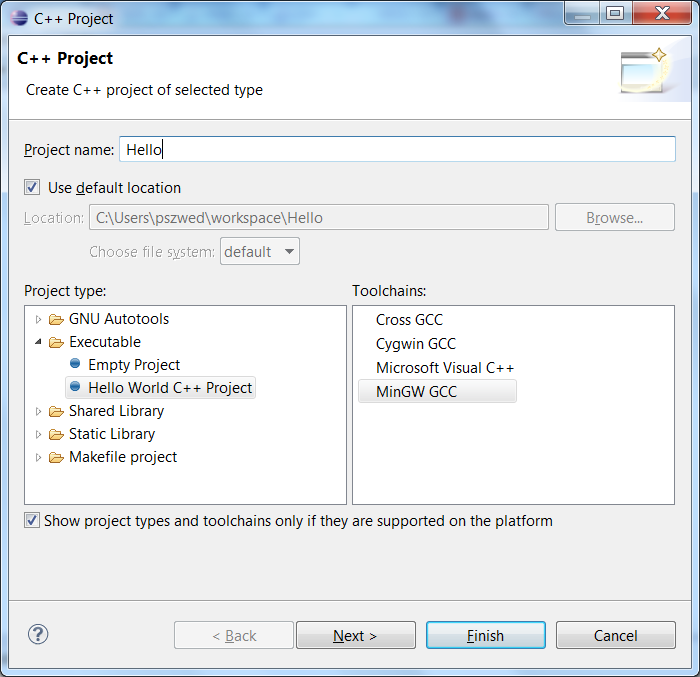Select the Cygwin GCC toolchain

(415, 344)
